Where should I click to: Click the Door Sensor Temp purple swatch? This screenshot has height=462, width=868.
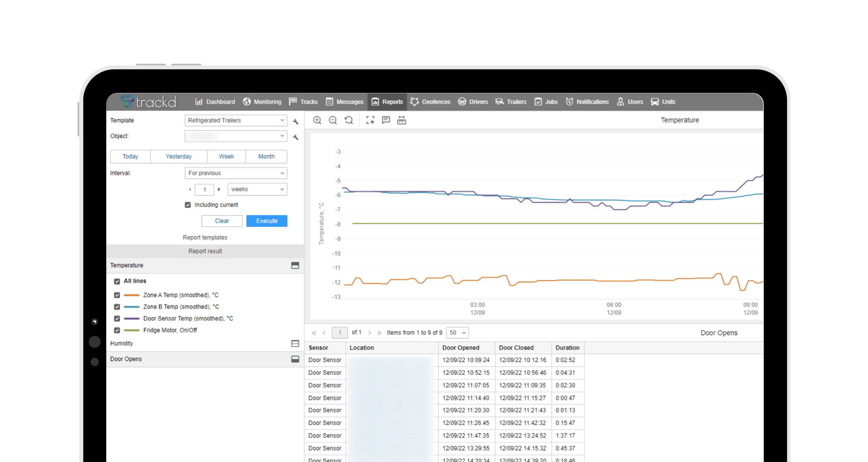(x=132, y=319)
